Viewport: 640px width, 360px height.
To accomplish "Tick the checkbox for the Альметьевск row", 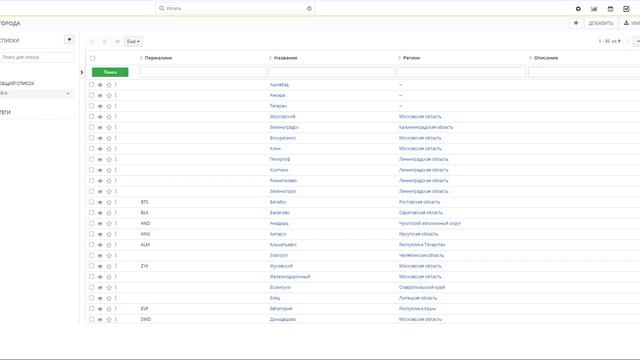I will pyautogui.click(x=91, y=244).
